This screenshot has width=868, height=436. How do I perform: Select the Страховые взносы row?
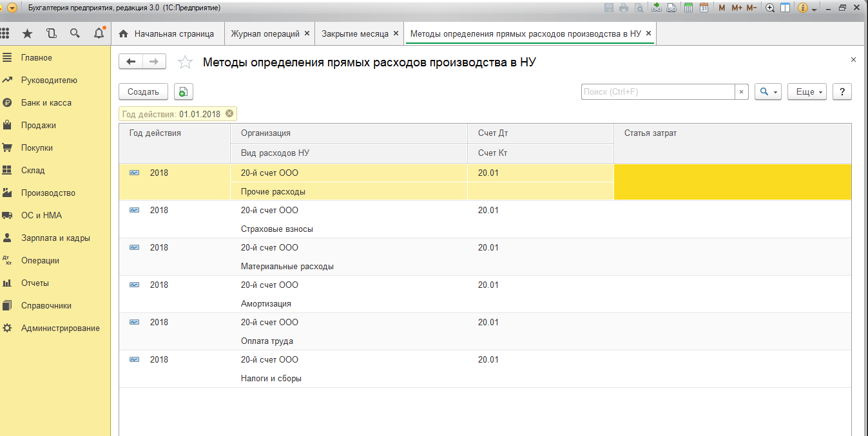click(485, 220)
